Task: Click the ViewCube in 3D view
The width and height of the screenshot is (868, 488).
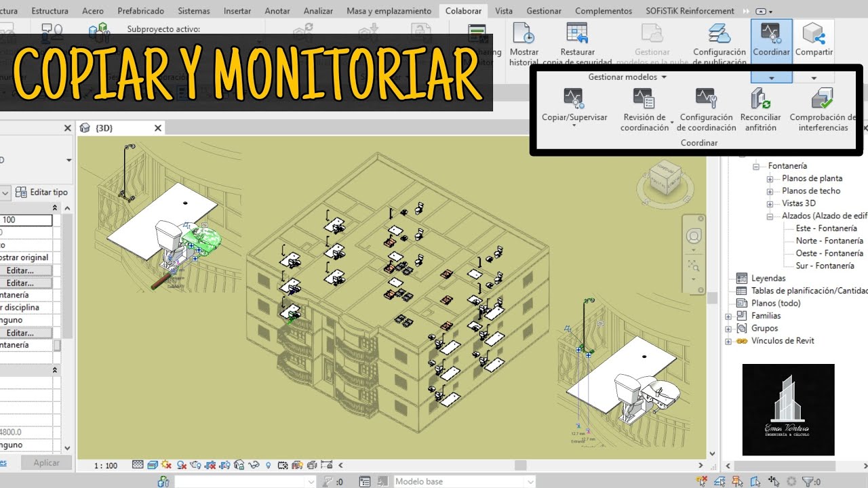Action: click(666, 178)
